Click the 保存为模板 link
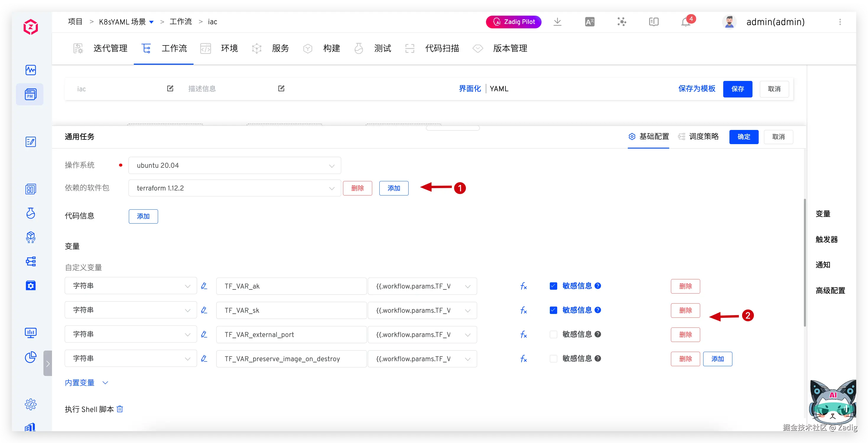This screenshot has height=443, width=868. click(x=696, y=89)
